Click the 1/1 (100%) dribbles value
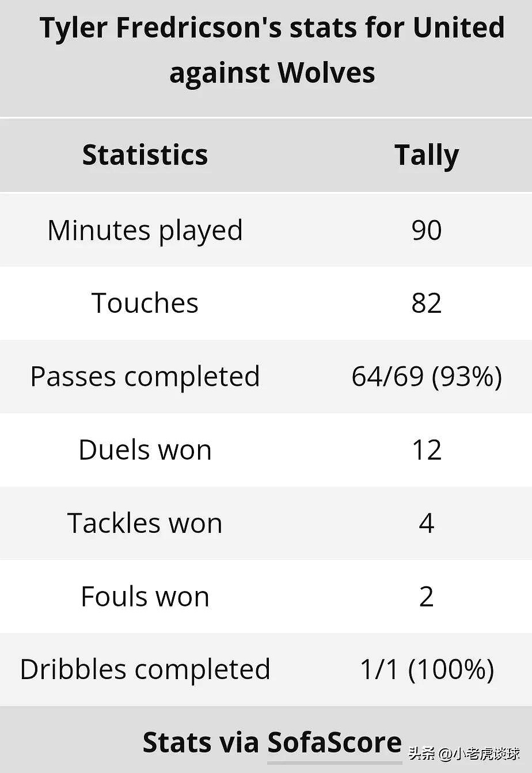Screen dimensions: 532x773 pos(427,670)
